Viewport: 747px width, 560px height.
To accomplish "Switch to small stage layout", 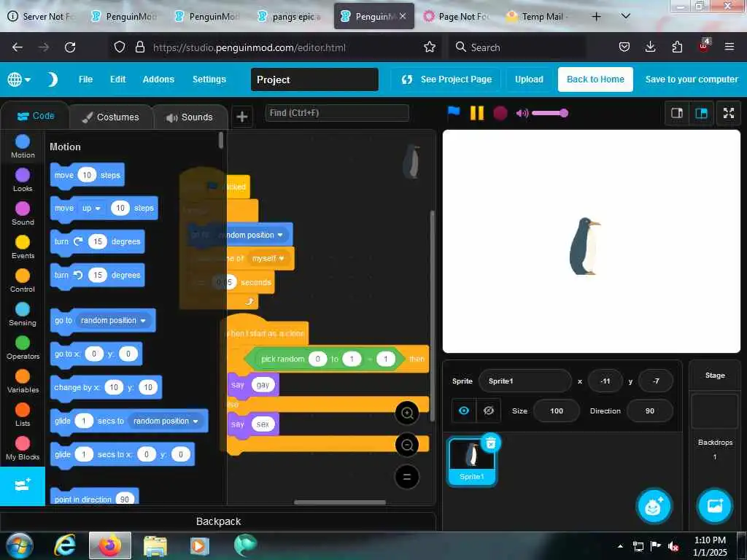I will [x=676, y=113].
